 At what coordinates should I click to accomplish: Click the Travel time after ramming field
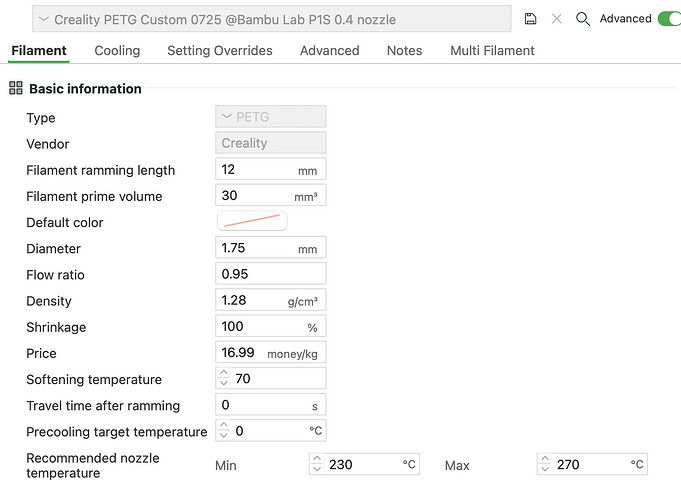coord(271,404)
